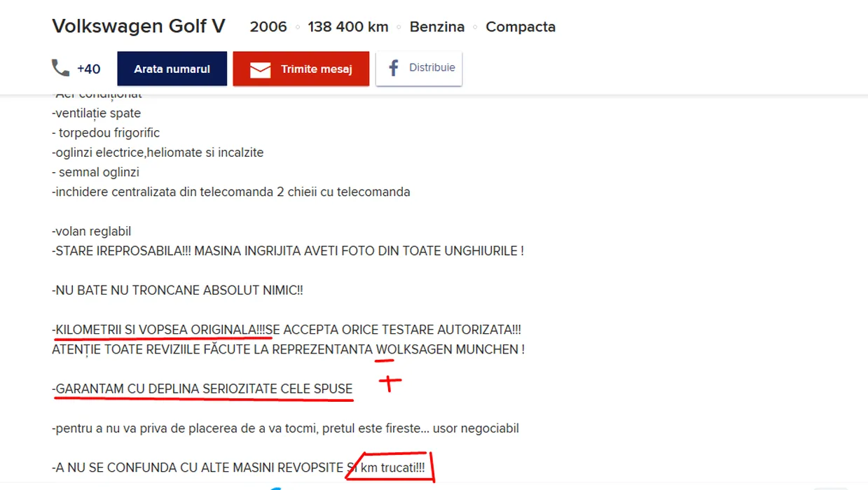Click the +40 phone prefix
Viewport: 868px width, 490px height.
tap(89, 69)
